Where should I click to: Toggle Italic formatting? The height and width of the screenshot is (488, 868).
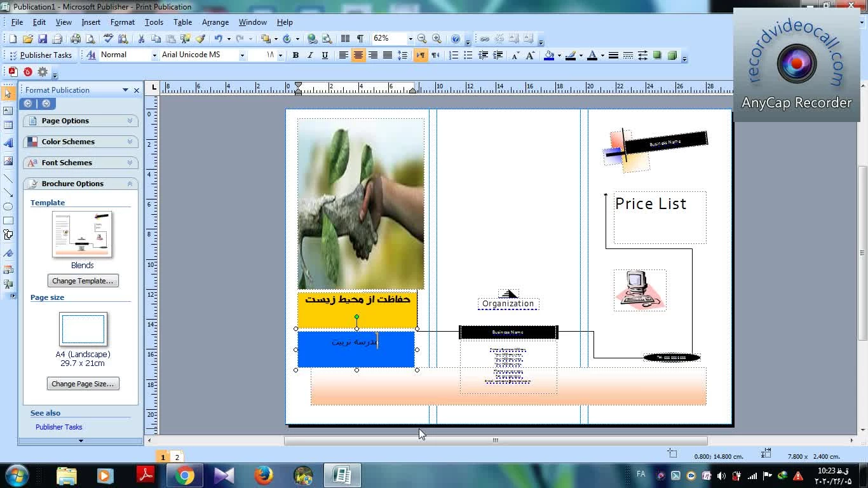310,55
